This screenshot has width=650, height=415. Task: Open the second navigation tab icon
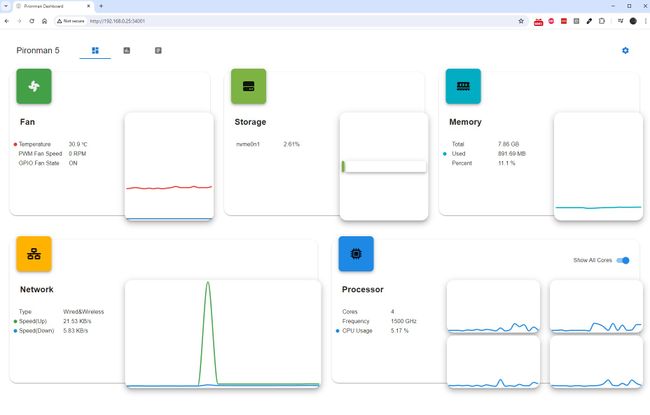(x=127, y=51)
